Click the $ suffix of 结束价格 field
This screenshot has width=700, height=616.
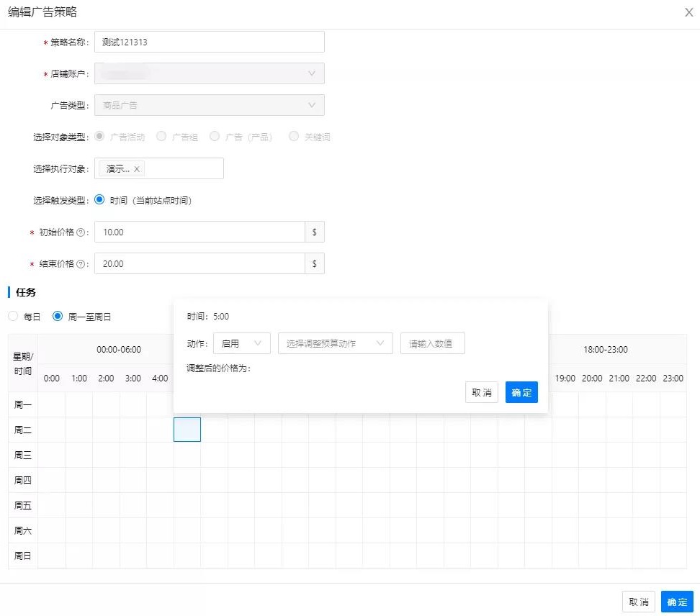pos(315,264)
